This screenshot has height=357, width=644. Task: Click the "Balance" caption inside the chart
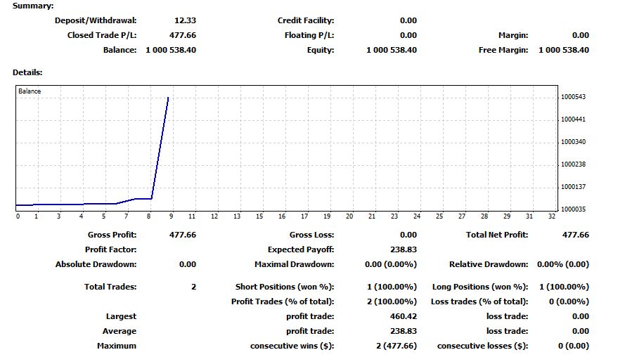[30, 91]
